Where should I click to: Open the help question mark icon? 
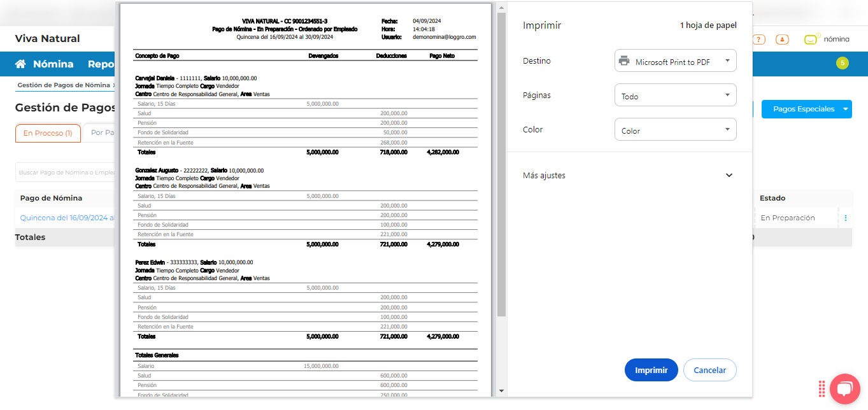coord(758,39)
